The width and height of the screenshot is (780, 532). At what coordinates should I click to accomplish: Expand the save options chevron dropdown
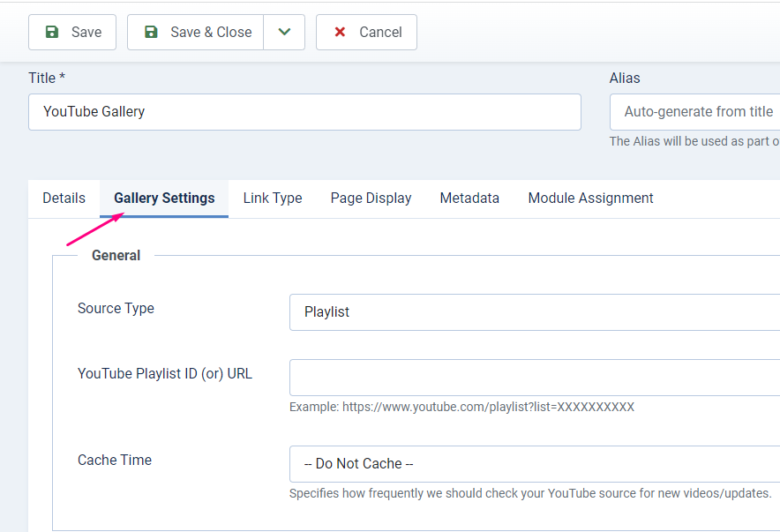pos(284,33)
